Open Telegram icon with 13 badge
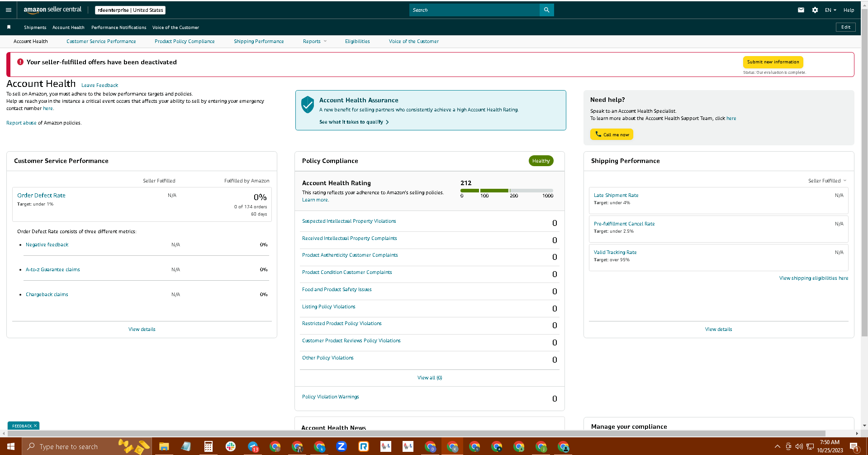The height and width of the screenshot is (455, 868). click(x=253, y=446)
